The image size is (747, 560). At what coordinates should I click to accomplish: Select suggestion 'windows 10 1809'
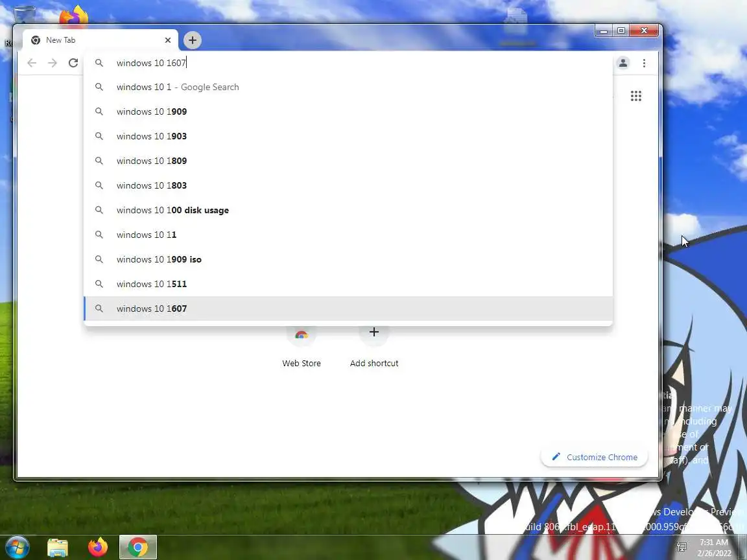coord(348,161)
